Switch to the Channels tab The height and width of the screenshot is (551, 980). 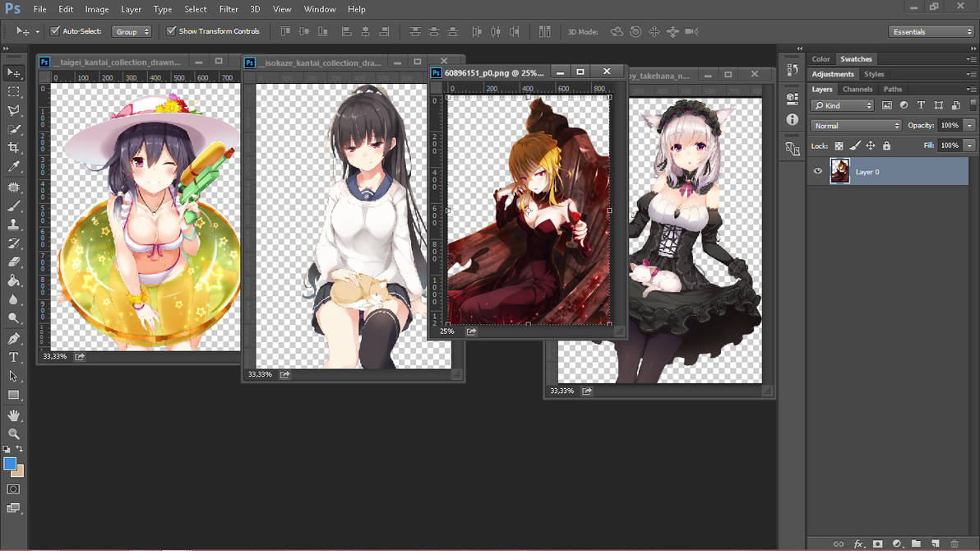pyautogui.click(x=857, y=90)
